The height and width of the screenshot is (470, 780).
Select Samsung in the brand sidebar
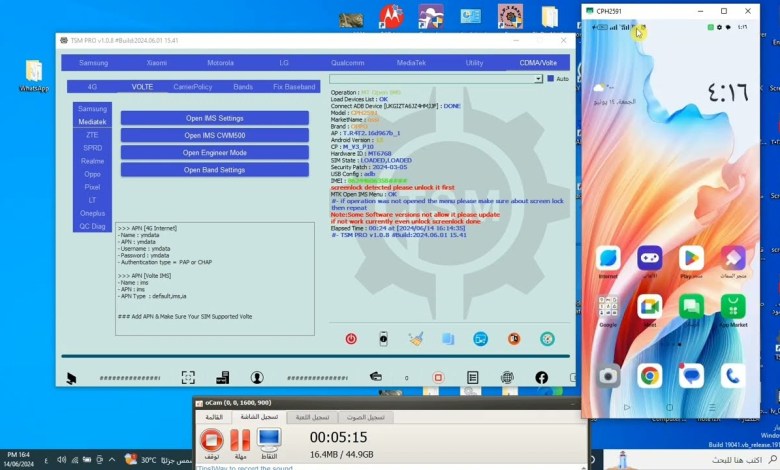tap(92, 109)
